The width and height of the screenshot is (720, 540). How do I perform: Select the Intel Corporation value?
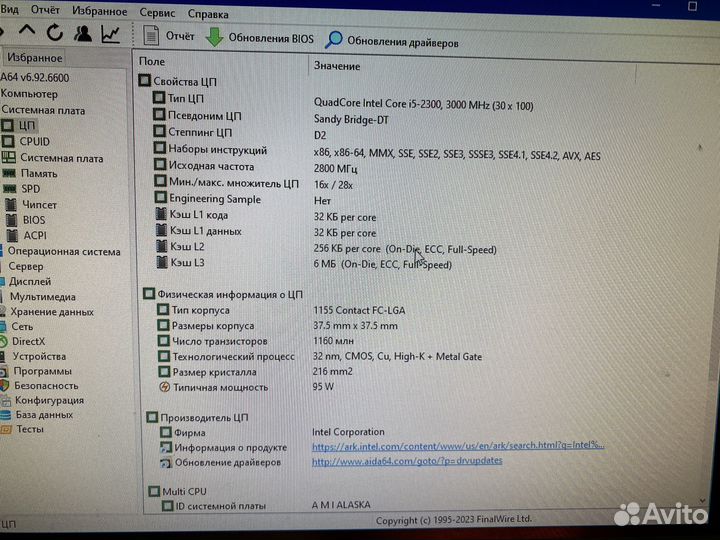[348, 432]
